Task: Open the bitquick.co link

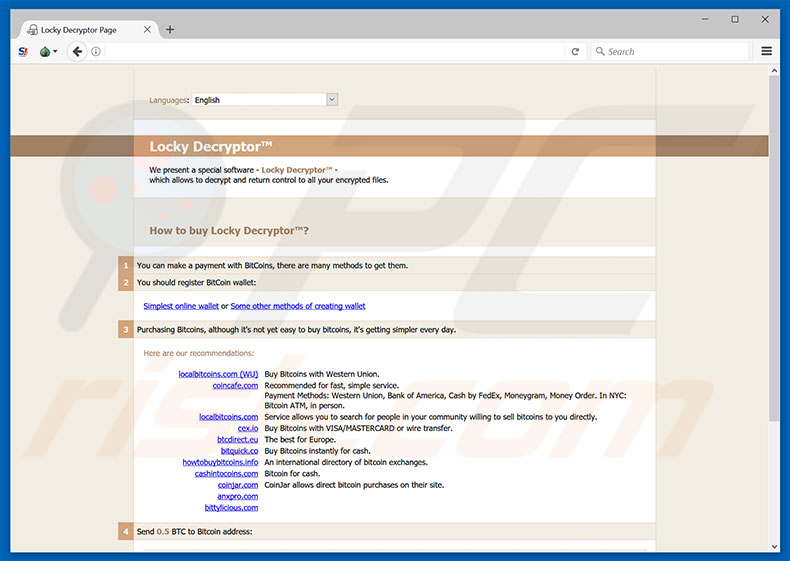Action: (239, 451)
